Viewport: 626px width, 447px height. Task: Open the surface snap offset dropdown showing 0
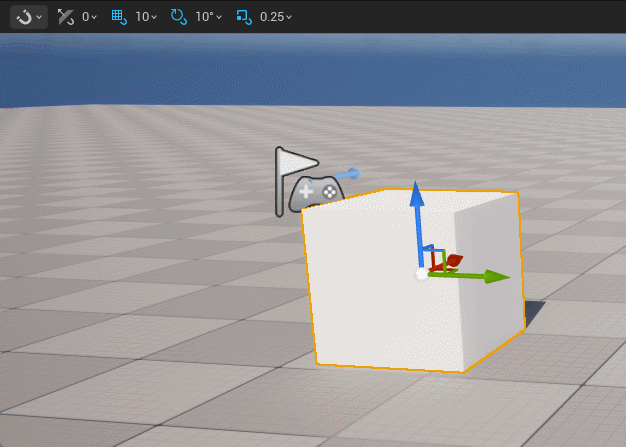click(x=89, y=17)
